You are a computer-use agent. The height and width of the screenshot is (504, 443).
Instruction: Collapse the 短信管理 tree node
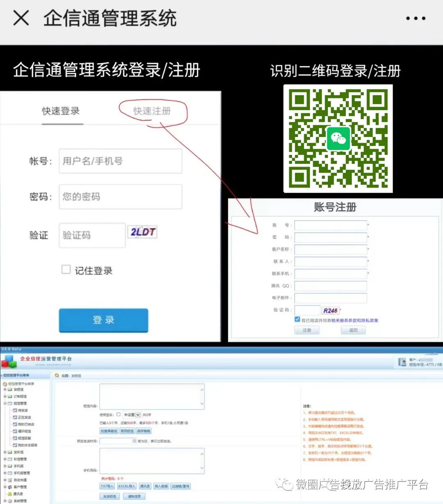5,403
